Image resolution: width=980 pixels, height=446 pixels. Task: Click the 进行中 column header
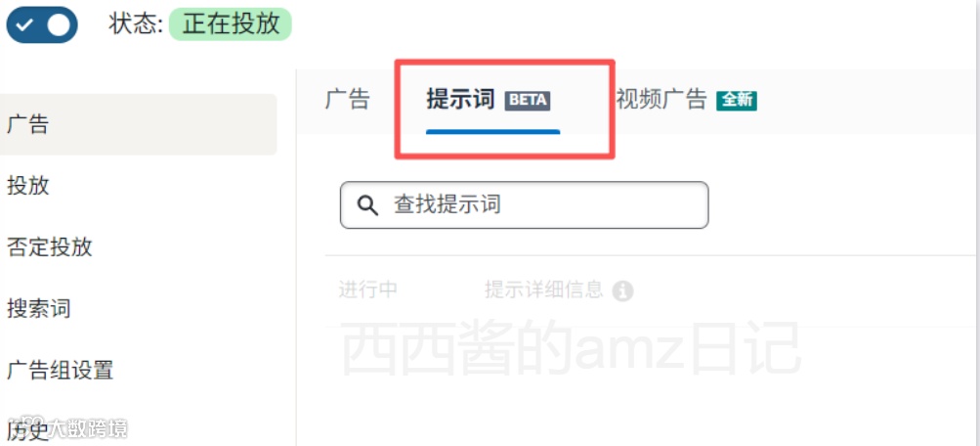tap(368, 290)
